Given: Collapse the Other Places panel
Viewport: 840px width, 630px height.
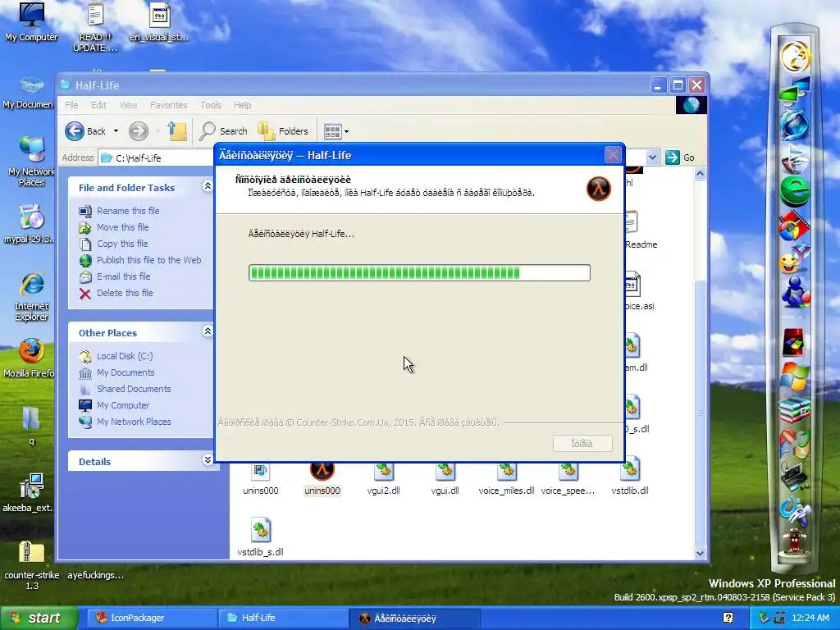Looking at the screenshot, I should tap(208, 331).
